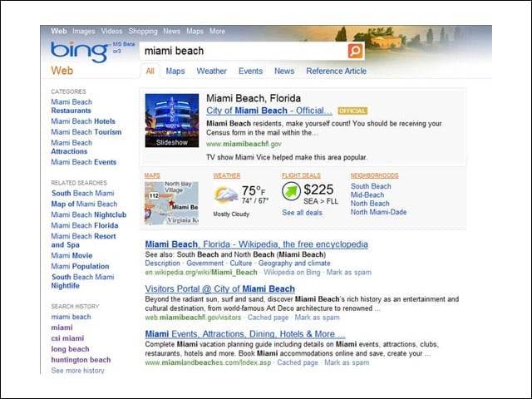Open the More menu in top navigation
This screenshot has width=532, height=399.
217,31
